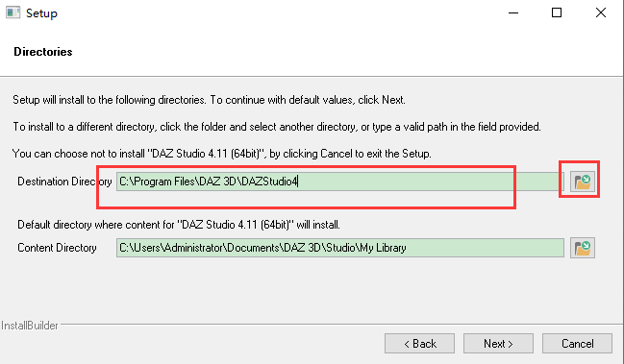
Task: Focus the Content Directory path field
Action: (340, 248)
